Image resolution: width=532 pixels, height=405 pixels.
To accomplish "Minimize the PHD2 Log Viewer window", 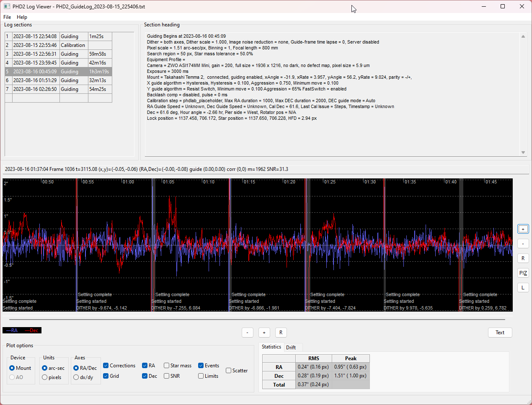I will coord(484,6).
